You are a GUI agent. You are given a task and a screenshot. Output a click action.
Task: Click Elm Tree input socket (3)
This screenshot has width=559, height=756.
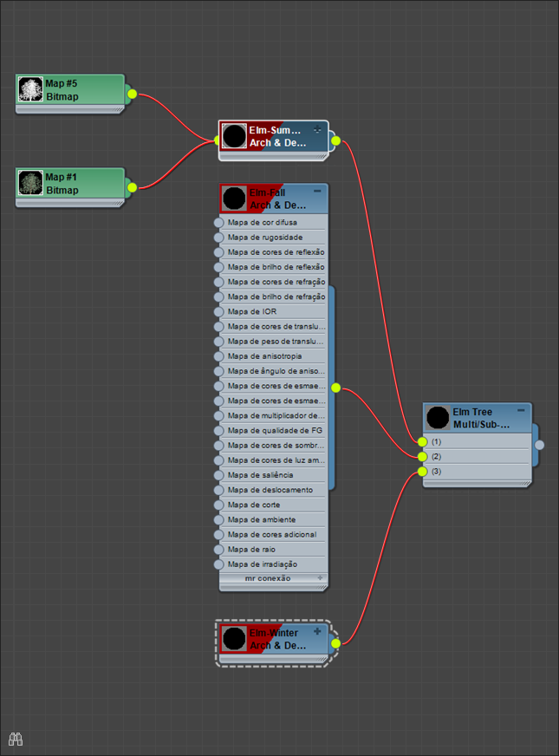423,472
